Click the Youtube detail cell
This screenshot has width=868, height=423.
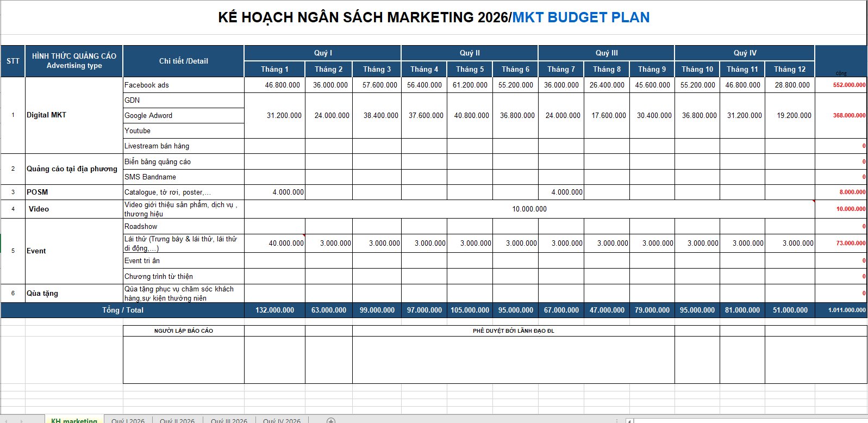tap(184, 130)
